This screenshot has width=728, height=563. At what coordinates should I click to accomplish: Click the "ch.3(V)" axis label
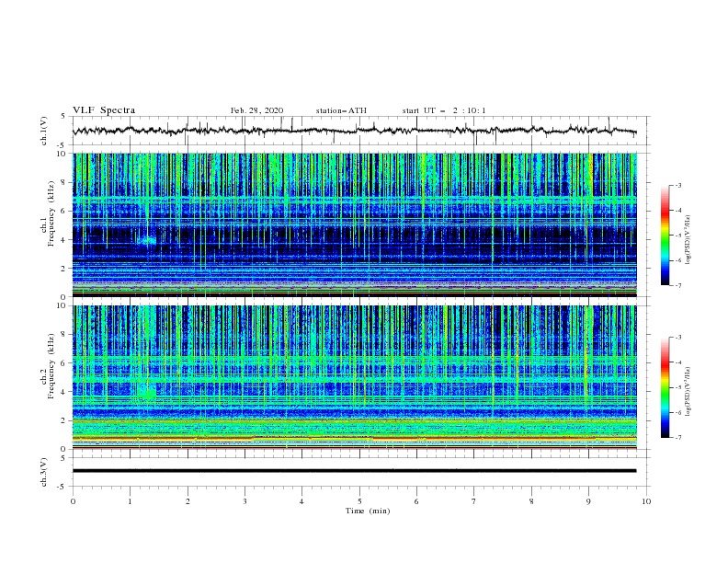(44, 472)
